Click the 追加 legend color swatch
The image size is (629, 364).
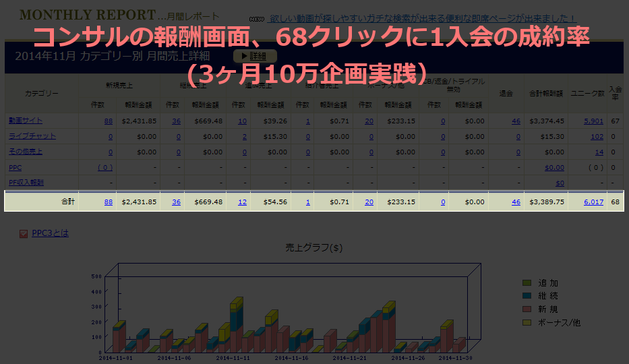527,282
